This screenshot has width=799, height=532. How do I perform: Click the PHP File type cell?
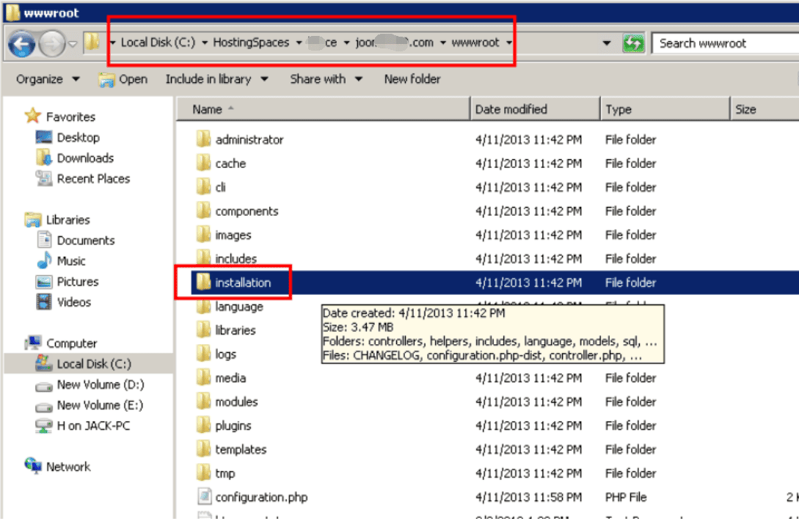(626, 497)
